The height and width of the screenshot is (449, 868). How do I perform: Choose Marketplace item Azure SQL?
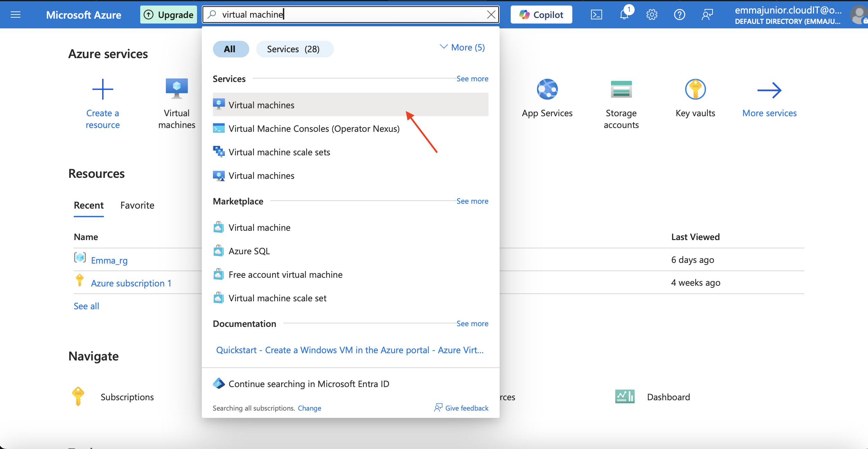click(350, 251)
